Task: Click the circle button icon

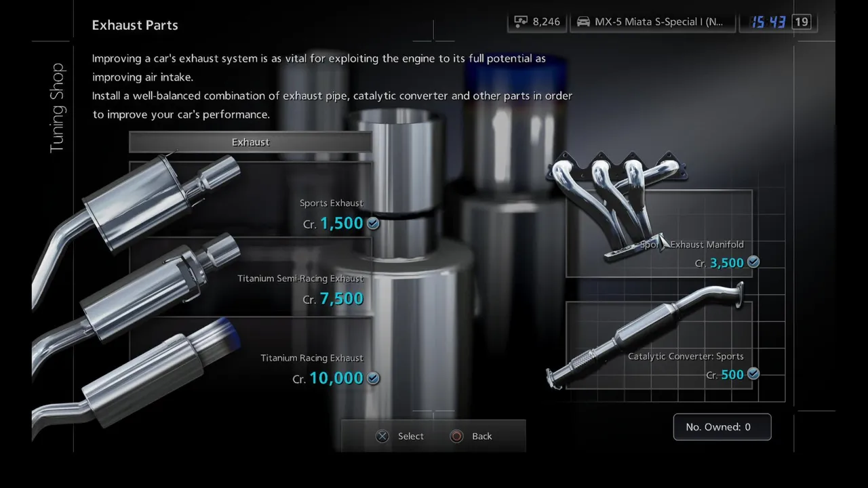Action: [x=456, y=436]
